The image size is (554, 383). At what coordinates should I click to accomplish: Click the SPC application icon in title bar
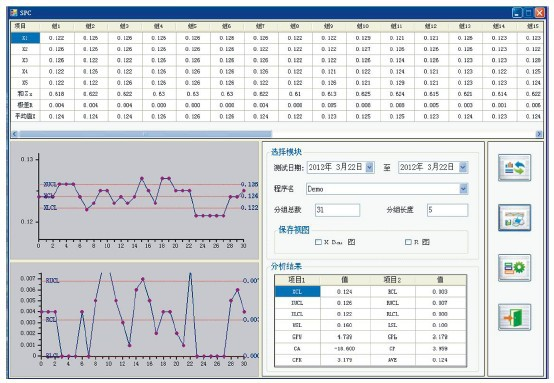pyautogui.click(x=14, y=13)
